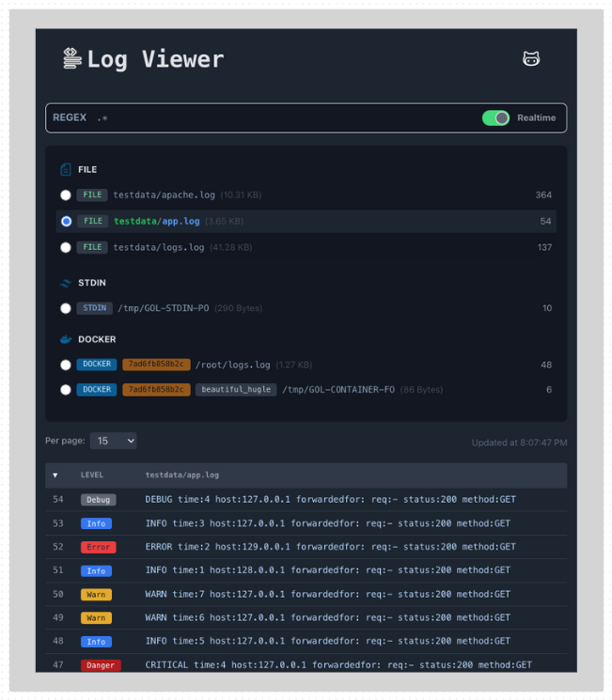Viewport: 612px width, 700px height.
Task: Click the STDIN badge
Action: (x=95, y=308)
